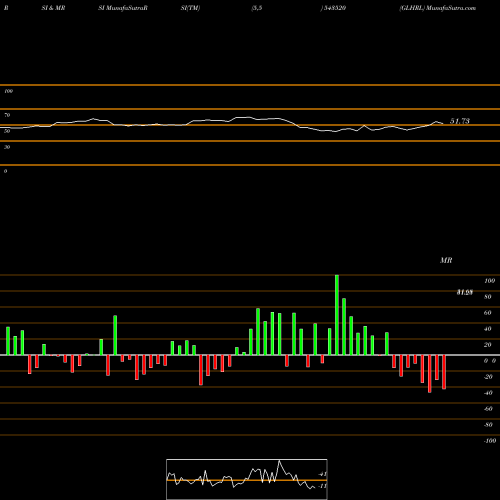Click the -40 axis label in MR panel

click(x=488, y=393)
